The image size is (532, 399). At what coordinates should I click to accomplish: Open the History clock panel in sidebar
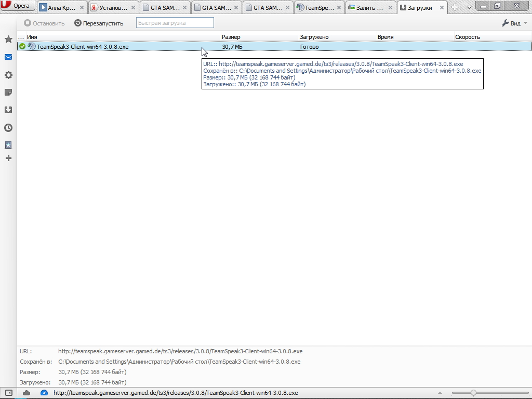8,128
